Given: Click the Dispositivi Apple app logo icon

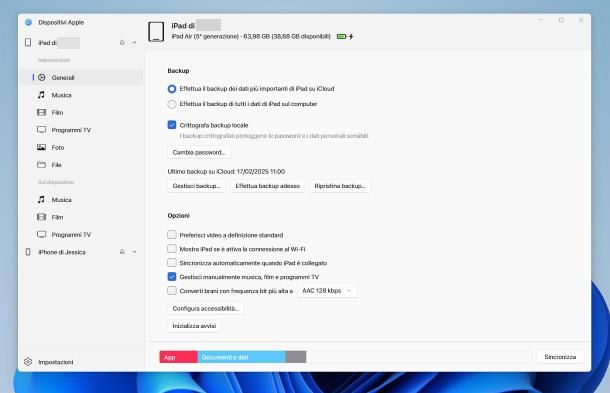Looking at the screenshot, I should (28, 22).
